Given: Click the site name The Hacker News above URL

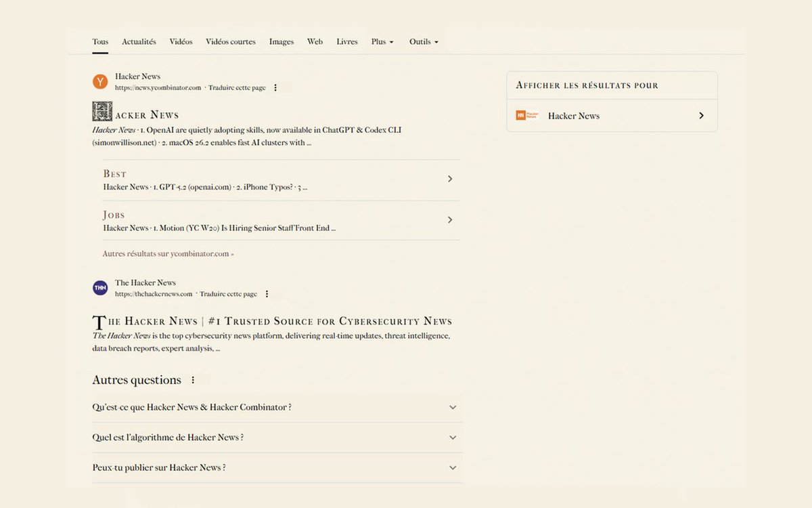Looking at the screenshot, I should tap(145, 282).
